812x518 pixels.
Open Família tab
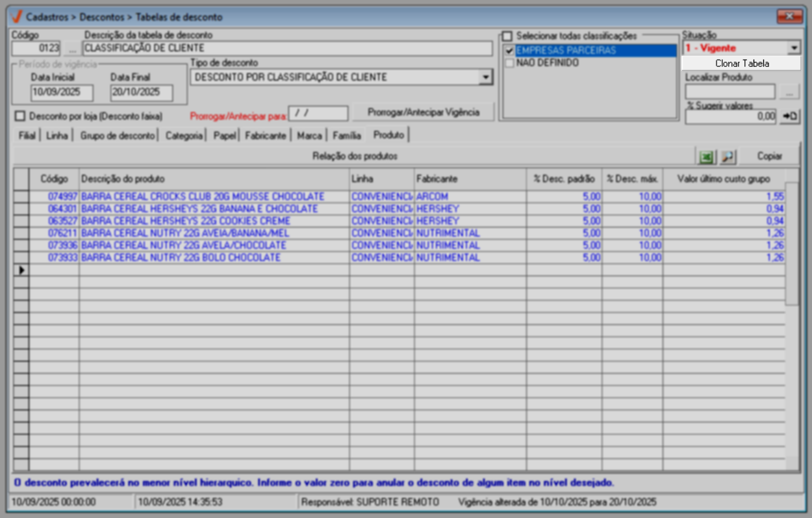tap(347, 136)
